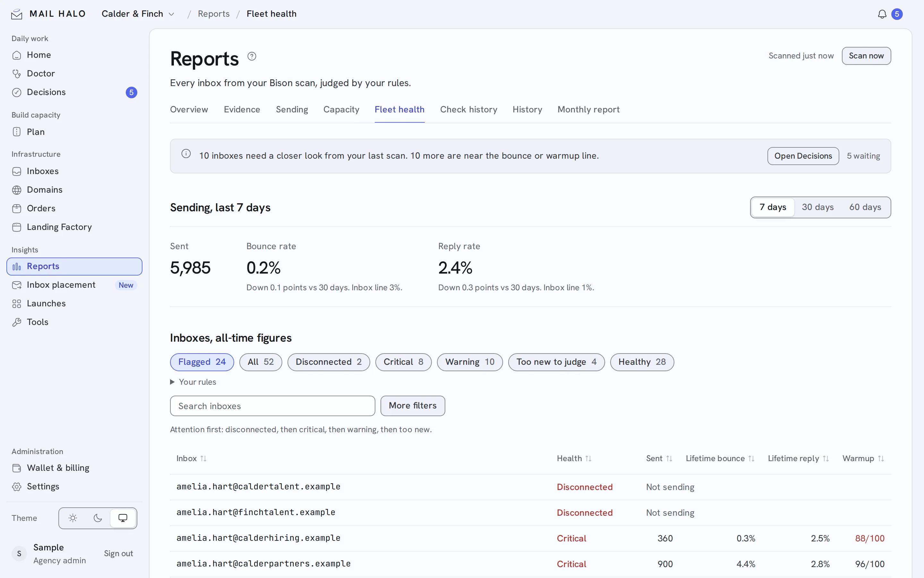924x578 pixels.
Task: Click the Open Decisions button
Action: click(803, 156)
